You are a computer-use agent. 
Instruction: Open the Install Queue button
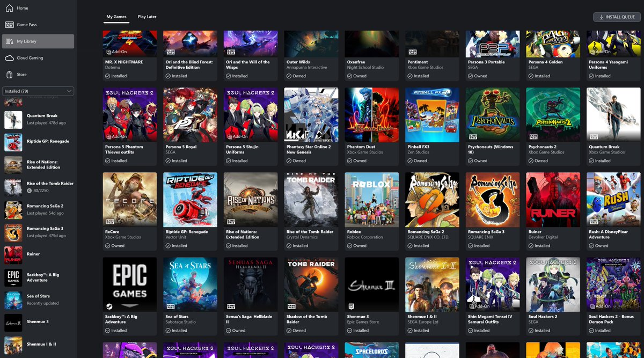[x=617, y=17]
